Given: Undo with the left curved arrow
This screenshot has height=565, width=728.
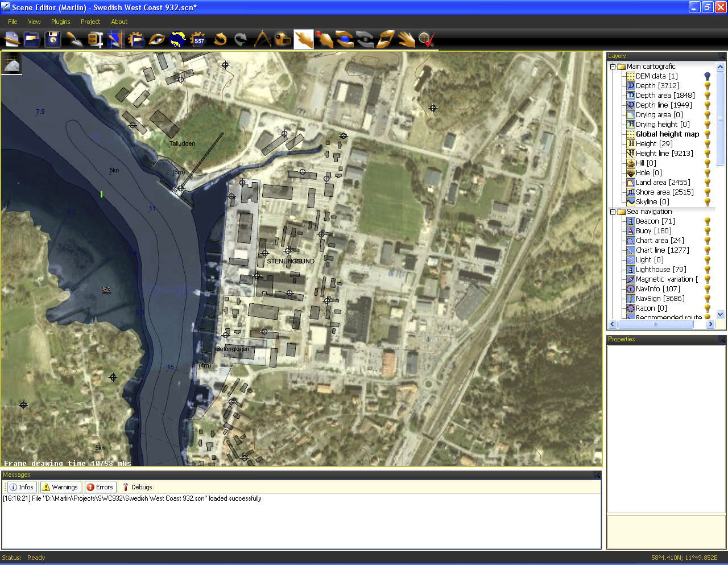Looking at the screenshot, I should click(x=220, y=39).
